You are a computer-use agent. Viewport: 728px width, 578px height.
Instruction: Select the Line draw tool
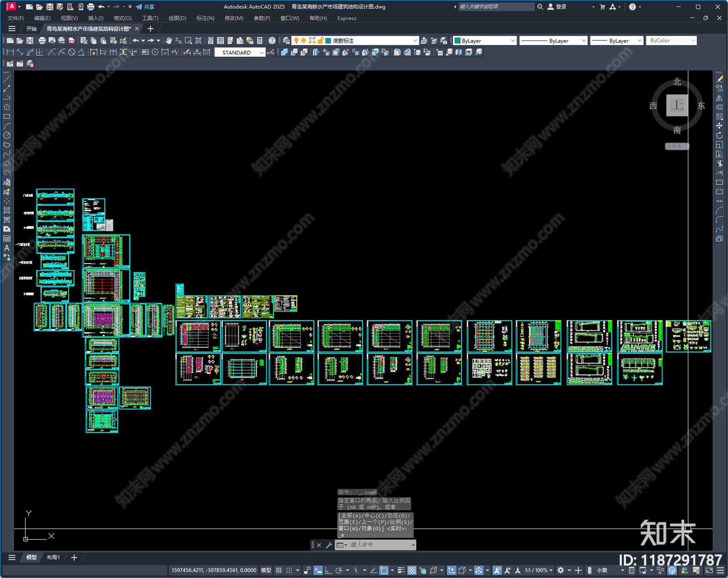tap(7, 79)
